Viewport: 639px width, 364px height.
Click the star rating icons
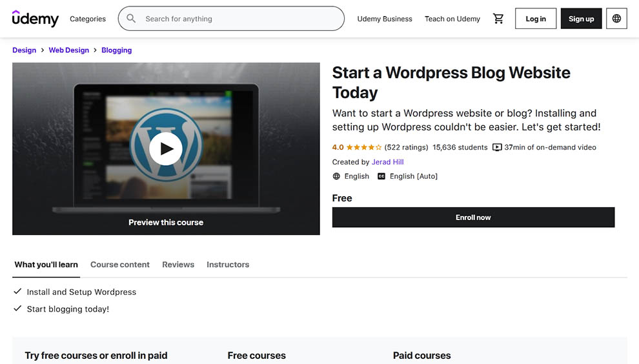(364, 147)
